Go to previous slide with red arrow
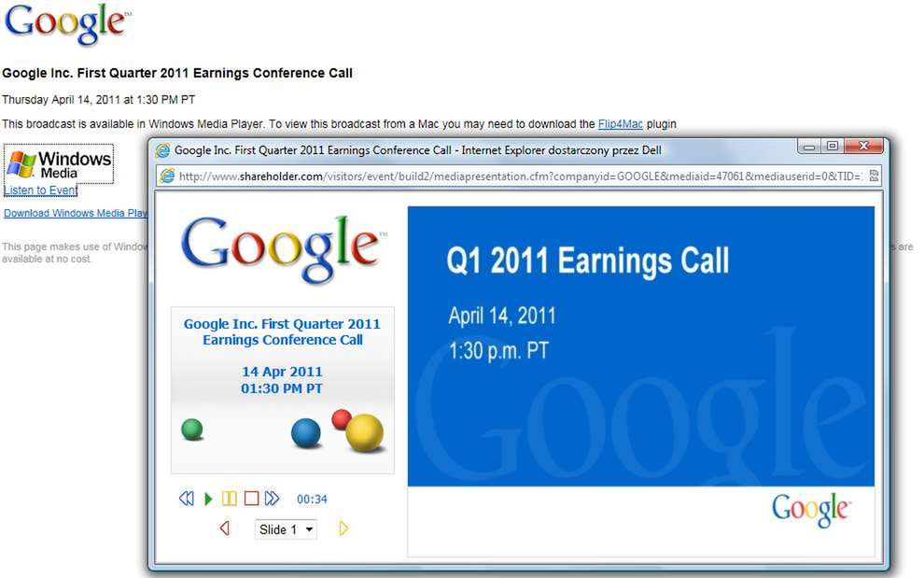924x578 pixels. pyautogui.click(x=225, y=529)
